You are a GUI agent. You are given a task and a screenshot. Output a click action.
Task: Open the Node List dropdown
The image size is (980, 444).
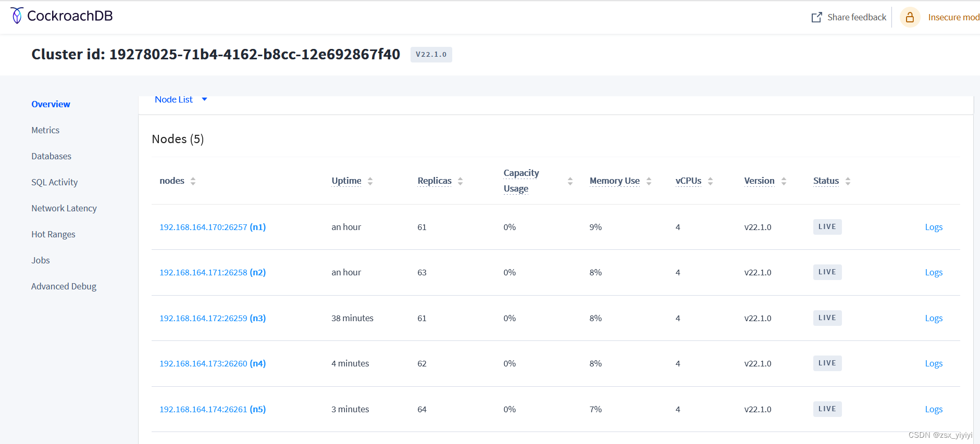pyautogui.click(x=181, y=99)
